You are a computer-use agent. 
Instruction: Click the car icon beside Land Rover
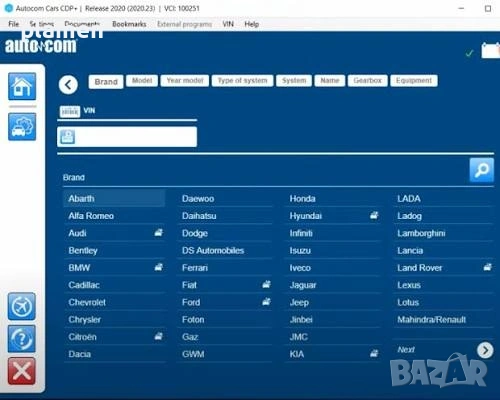click(488, 267)
